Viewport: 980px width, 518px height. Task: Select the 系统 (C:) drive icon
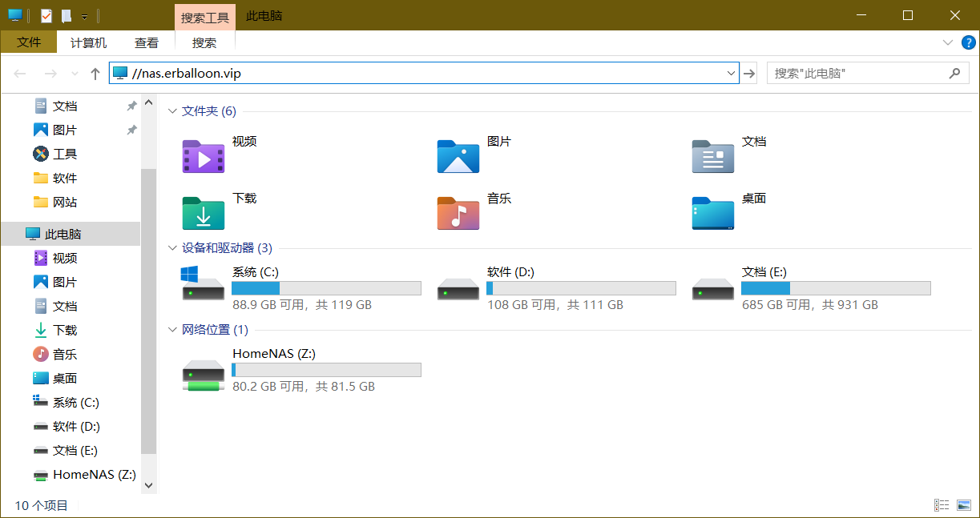pos(204,286)
